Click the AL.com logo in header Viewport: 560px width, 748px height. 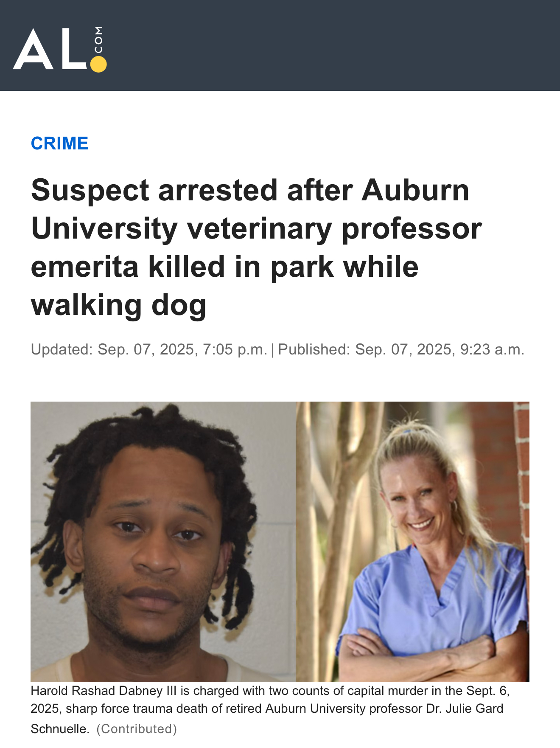point(60,49)
